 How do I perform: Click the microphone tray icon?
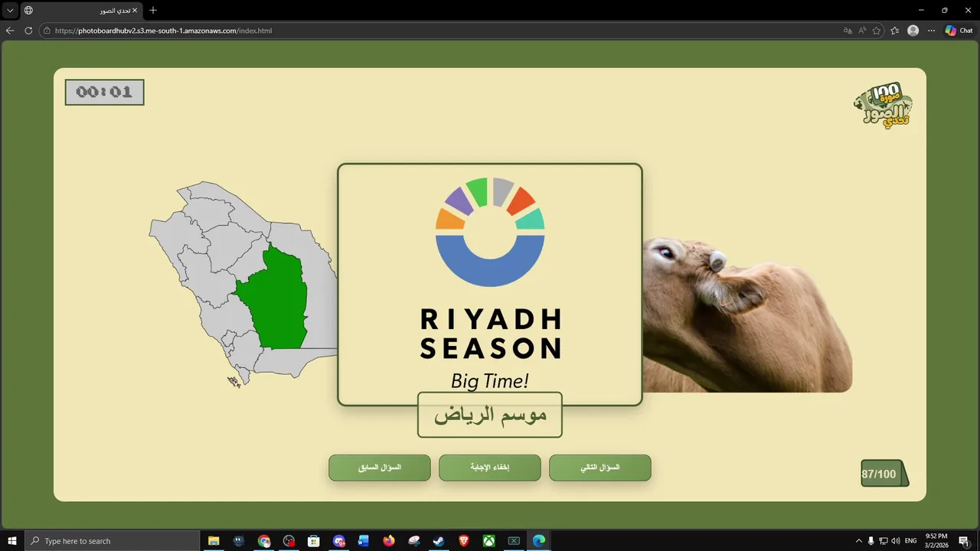point(871,541)
